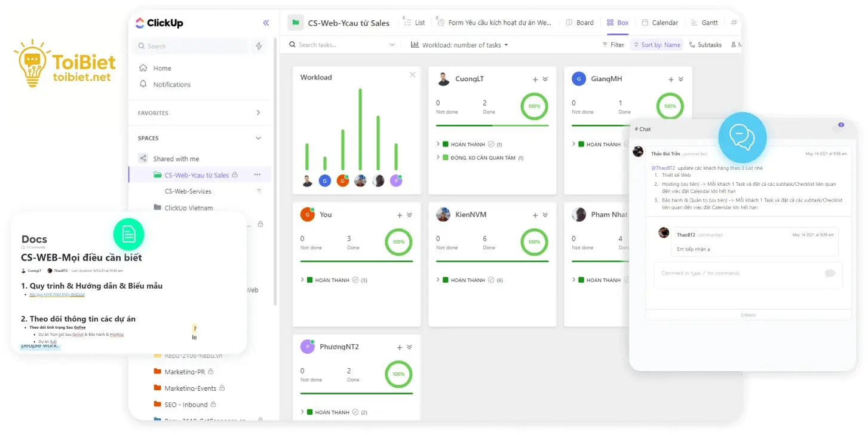
Task: Open Workload: number of tasks dropdown
Action: (x=459, y=45)
